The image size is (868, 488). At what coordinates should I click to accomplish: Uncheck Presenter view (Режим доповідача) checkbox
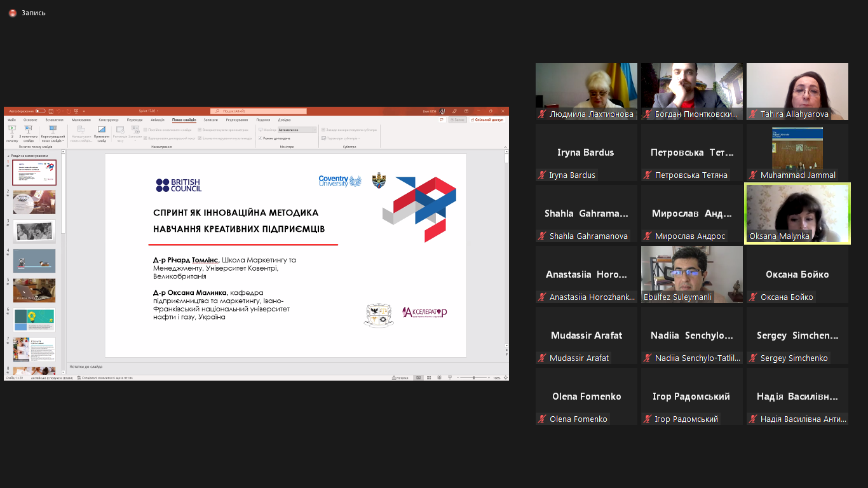click(x=261, y=138)
